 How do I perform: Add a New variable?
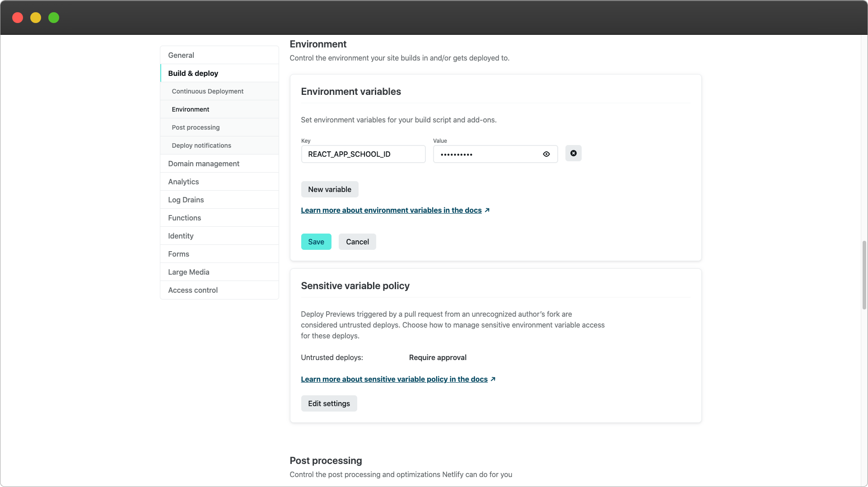(330, 189)
